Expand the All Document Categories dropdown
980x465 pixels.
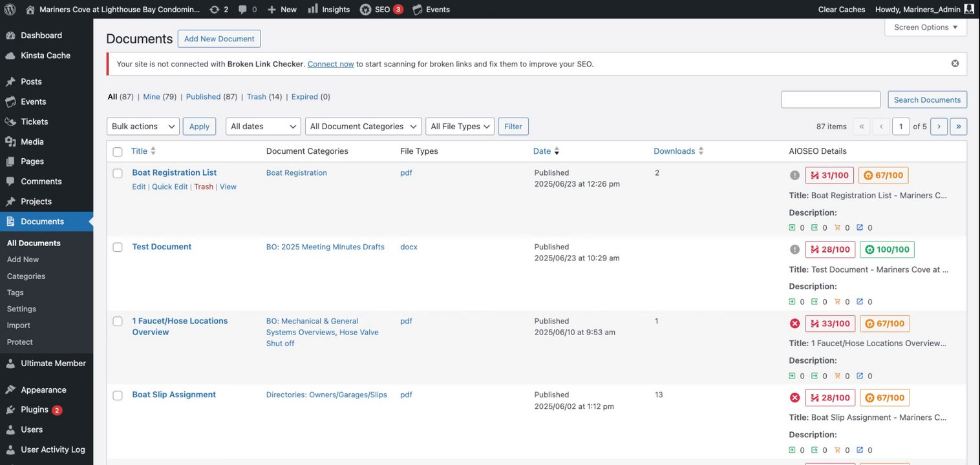pos(363,127)
